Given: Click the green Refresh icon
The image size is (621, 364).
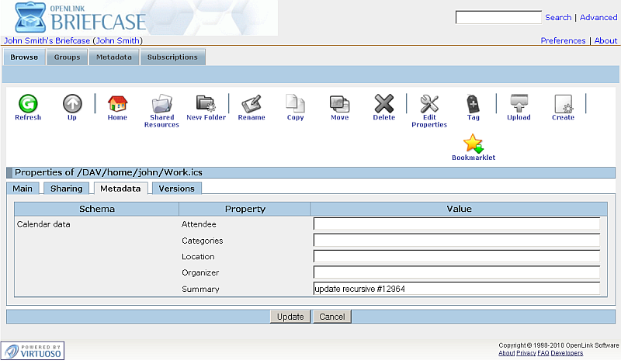Looking at the screenshot, I should pos(28,103).
